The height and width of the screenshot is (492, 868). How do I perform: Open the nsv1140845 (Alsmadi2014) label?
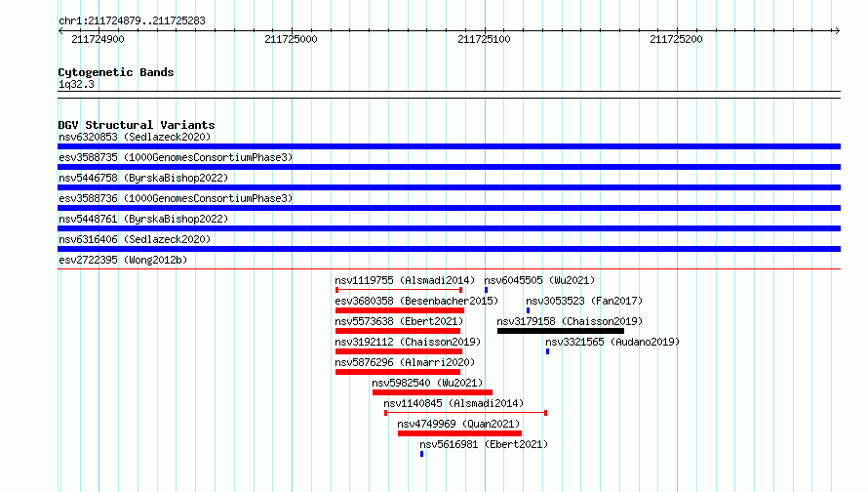coord(454,403)
